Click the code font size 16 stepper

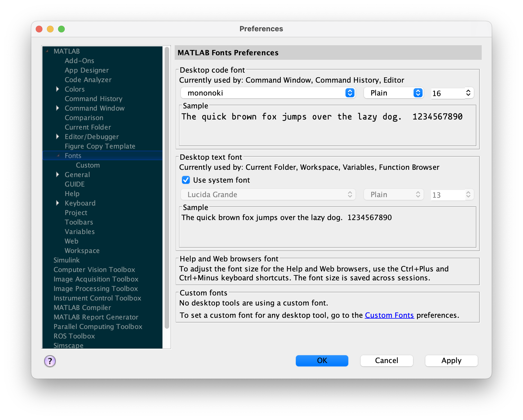[x=468, y=93]
